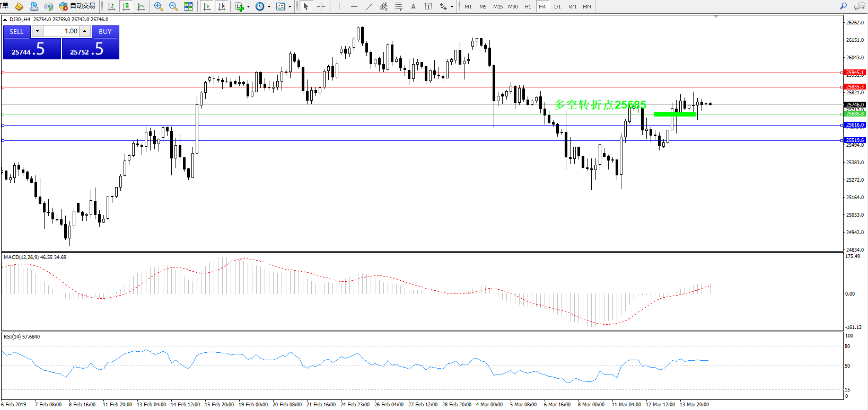Image resolution: width=868 pixels, height=410 pixels.
Task: Zoom out of the chart
Action: 173,6
